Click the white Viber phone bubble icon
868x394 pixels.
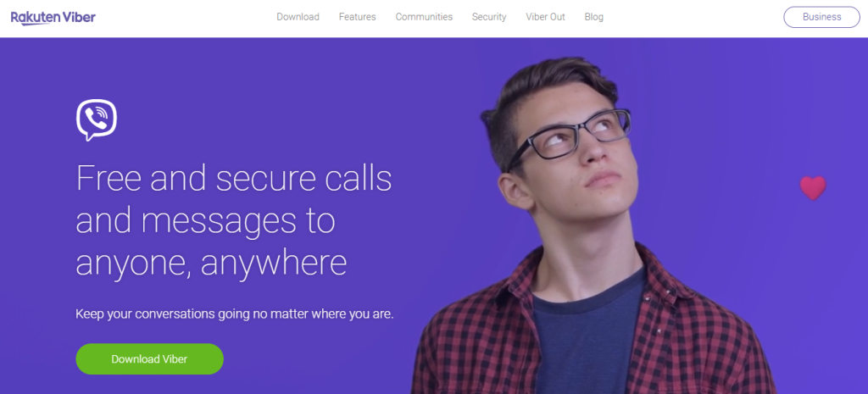tap(97, 119)
